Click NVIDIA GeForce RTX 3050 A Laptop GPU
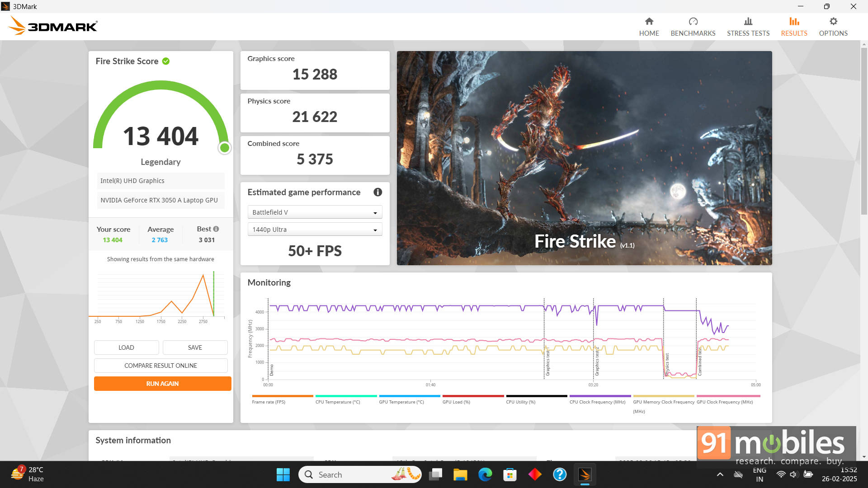The image size is (868, 488). click(160, 200)
